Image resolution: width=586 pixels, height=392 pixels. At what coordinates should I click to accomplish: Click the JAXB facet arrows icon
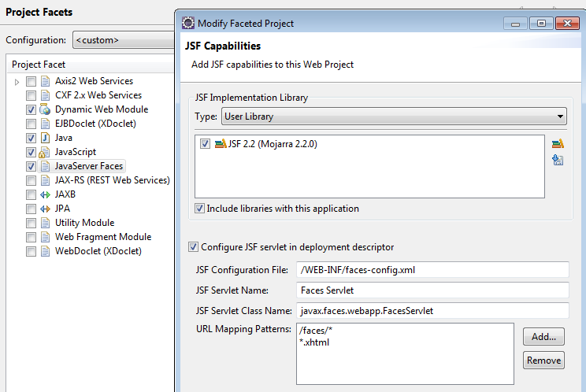coord(45,194)
